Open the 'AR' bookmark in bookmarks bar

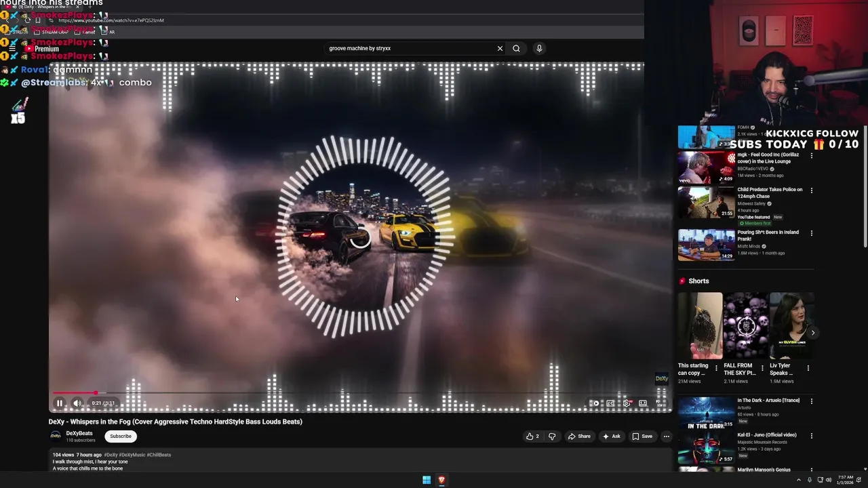109,32
